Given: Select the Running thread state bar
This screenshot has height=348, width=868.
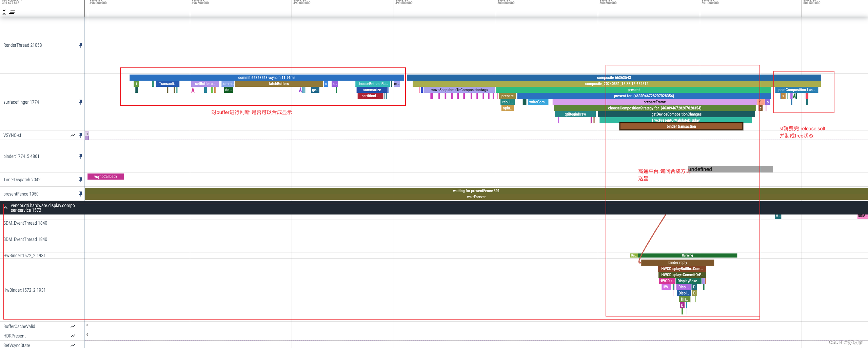Looking at the screenshot, I should (x=687, y=255).
